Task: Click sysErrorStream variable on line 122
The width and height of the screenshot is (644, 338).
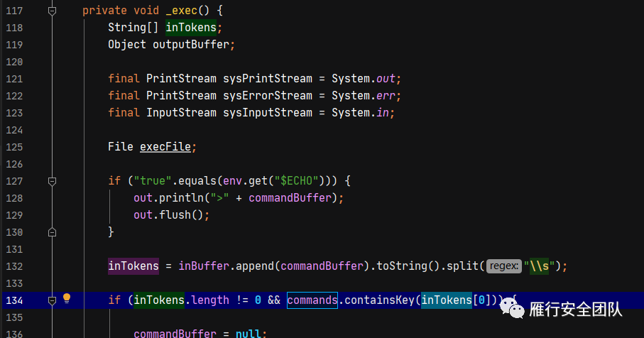Action: point(268,96)
